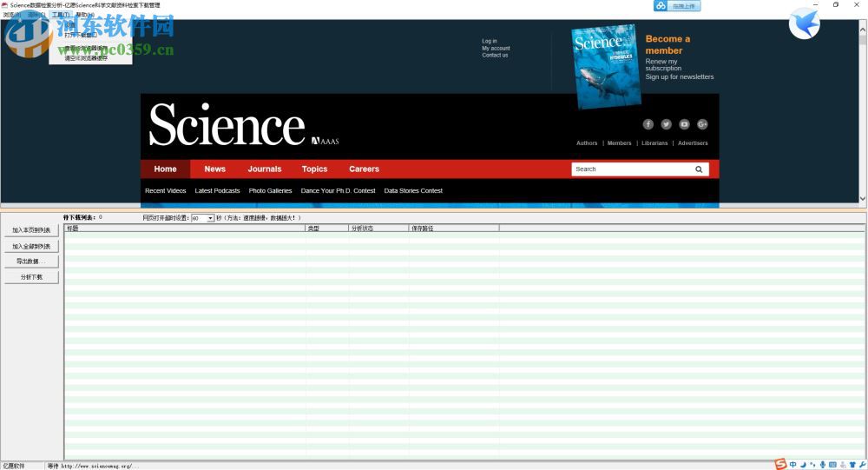Click the Sogou moon icon
Image resolution: width=868 pixels, height=470 pixels.
point(803,465)
